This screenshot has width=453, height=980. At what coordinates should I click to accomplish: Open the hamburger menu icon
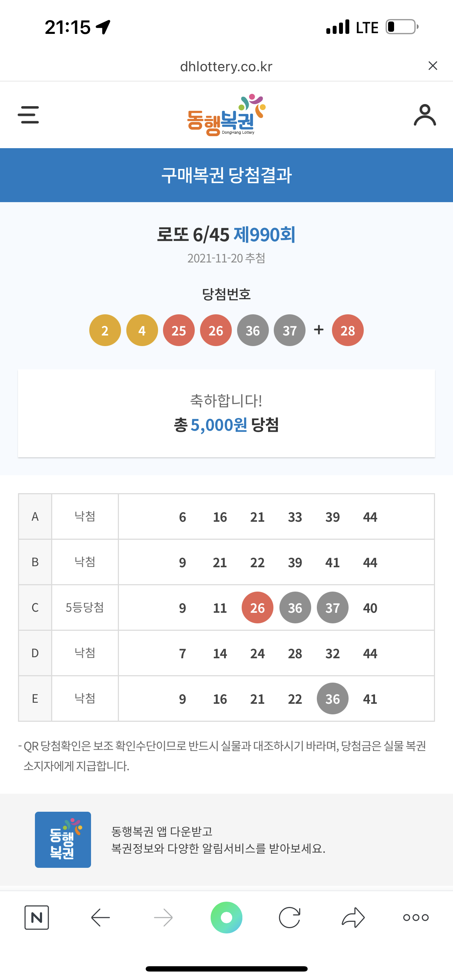point(28,115)
